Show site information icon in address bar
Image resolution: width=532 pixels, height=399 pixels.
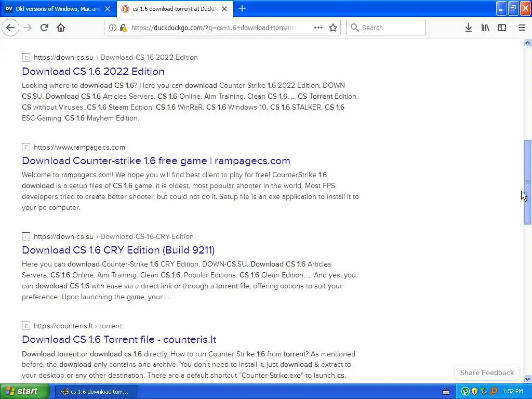click(112, 28)
